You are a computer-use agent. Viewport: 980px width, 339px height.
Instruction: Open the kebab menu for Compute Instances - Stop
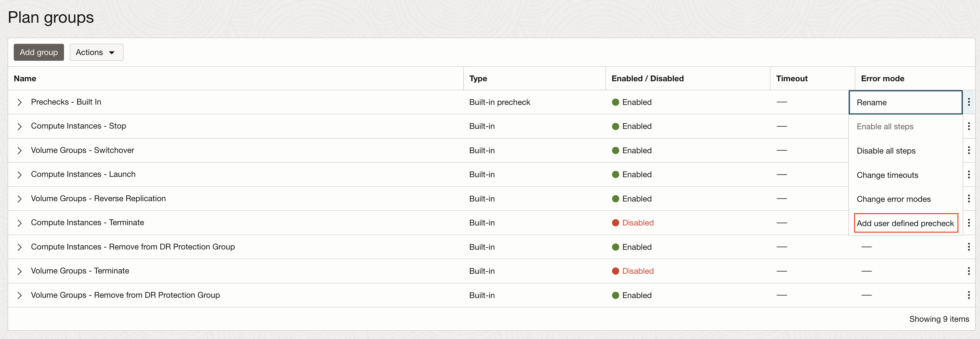tap(969, 126)
